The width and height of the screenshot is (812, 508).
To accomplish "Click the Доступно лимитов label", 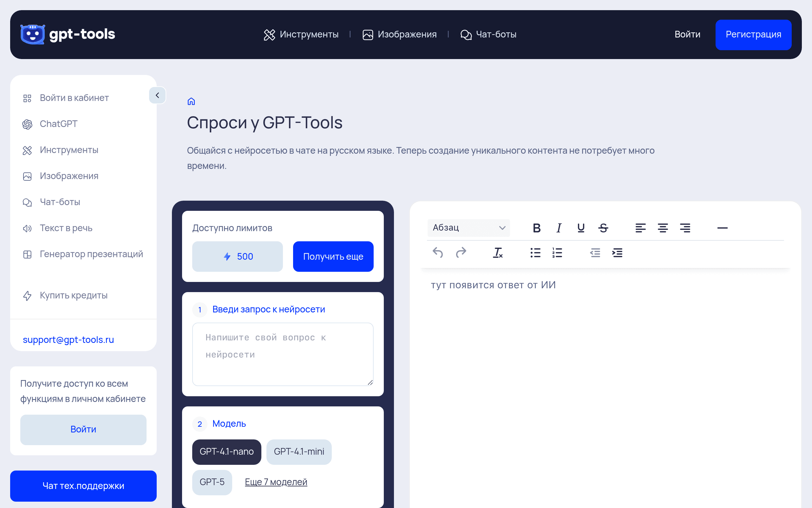I will (232, 228).
